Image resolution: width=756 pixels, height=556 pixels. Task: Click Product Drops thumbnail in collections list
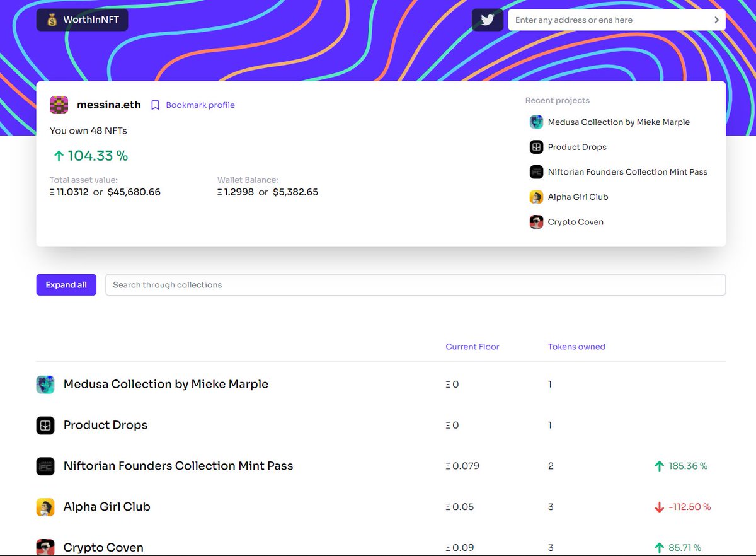45,426
